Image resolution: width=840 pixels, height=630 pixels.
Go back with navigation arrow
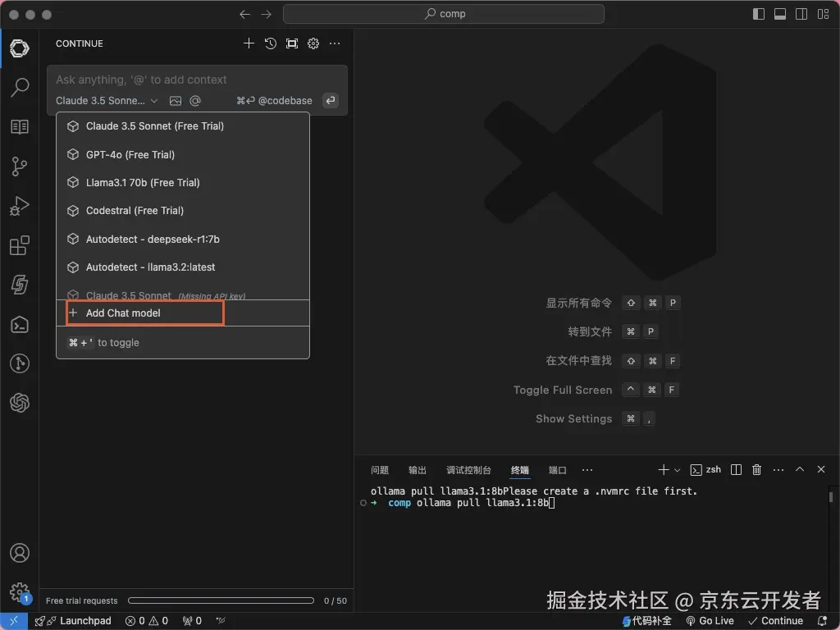point(244,15)
